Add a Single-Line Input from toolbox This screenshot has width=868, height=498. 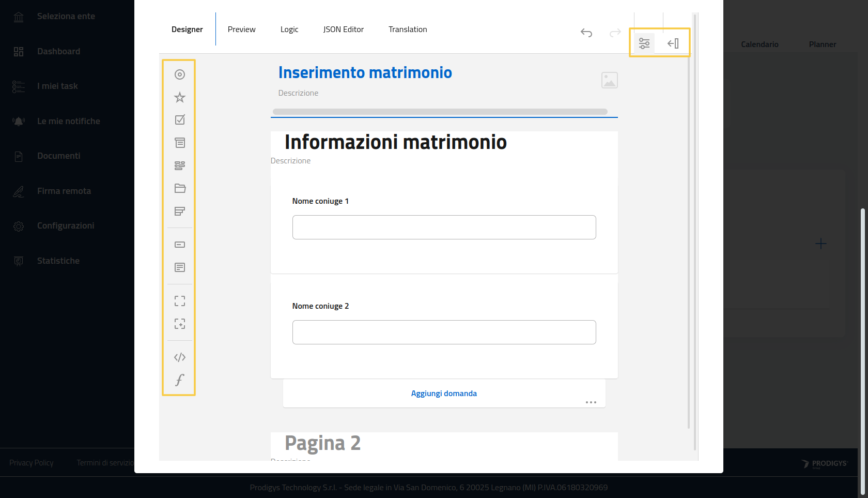pyautogui.click(x=179, y=245)
